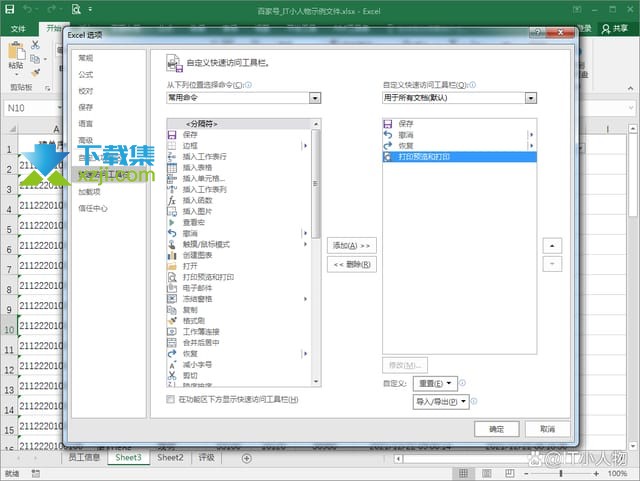Switch to the 员工信息 worksheet tab
Image resolution: width=640 pixels, height=481 pixels.
(x=84, y=458)
